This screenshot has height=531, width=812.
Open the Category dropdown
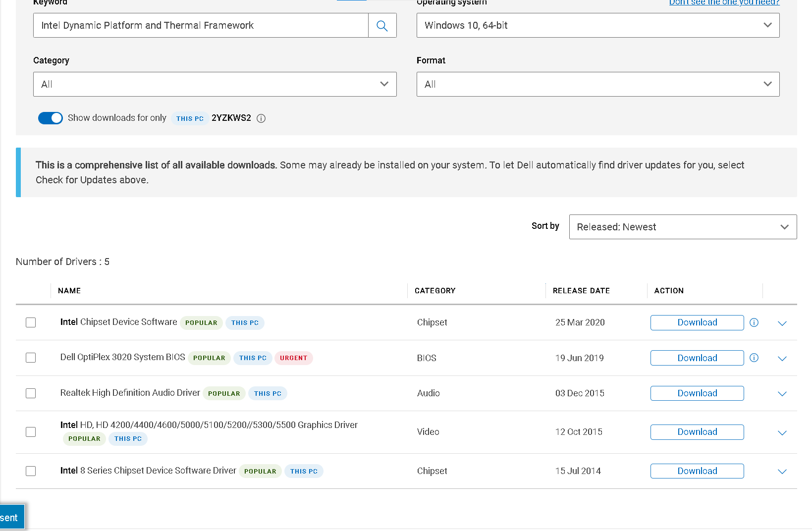[215, 84]
